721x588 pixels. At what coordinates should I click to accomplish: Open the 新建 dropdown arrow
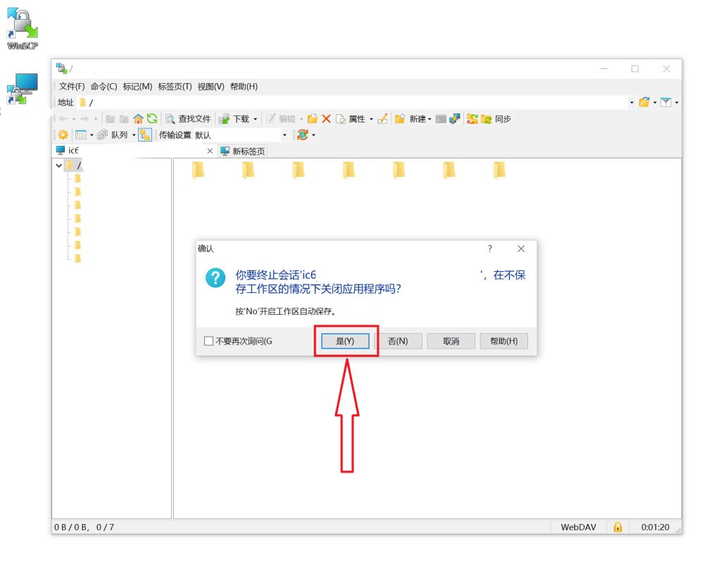pyautogui.click(x=430, y=119)
